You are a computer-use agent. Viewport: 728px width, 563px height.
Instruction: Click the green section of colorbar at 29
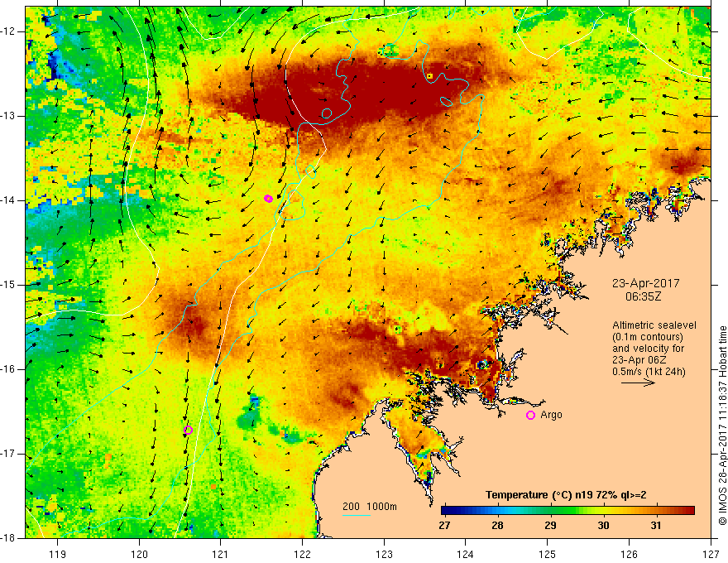pyautogui.click(x=550, y=511)
